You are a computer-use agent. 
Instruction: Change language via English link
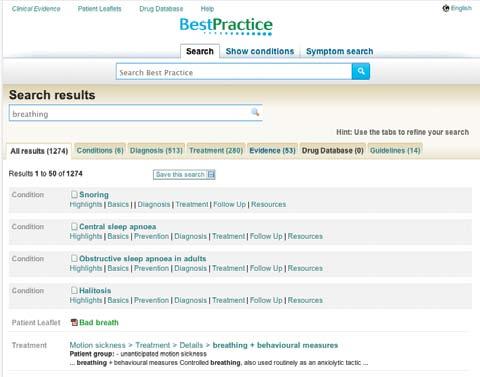point(461,8)
